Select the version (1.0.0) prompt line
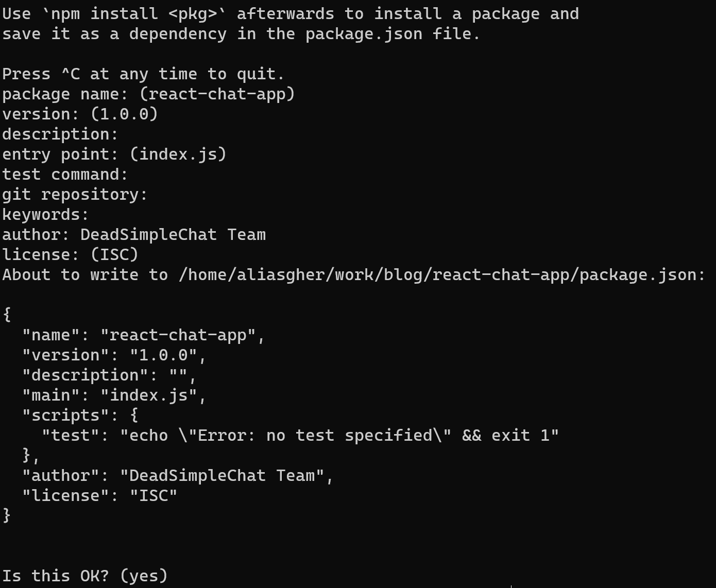This screenshot has height=588, width=716. (x=80, y=114)
